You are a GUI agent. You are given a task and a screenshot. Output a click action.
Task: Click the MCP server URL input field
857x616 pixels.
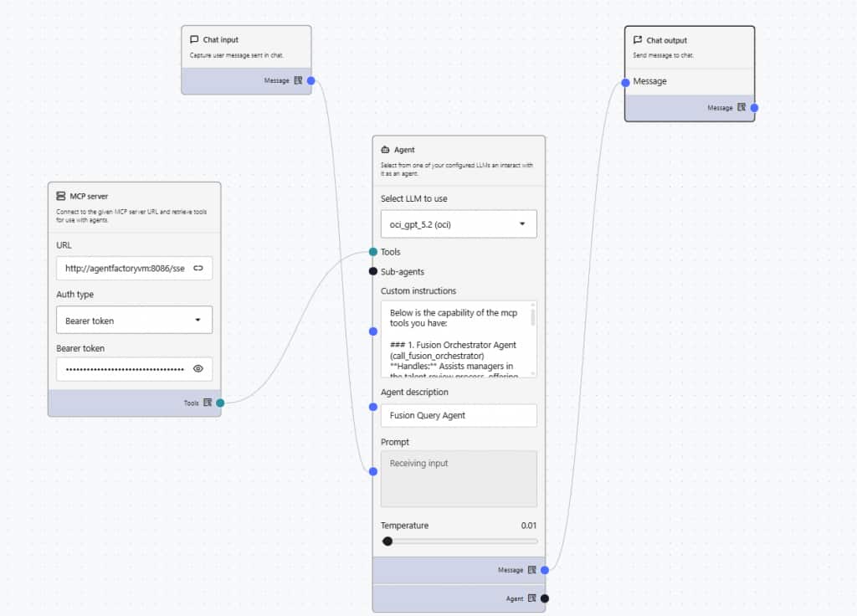134,269
